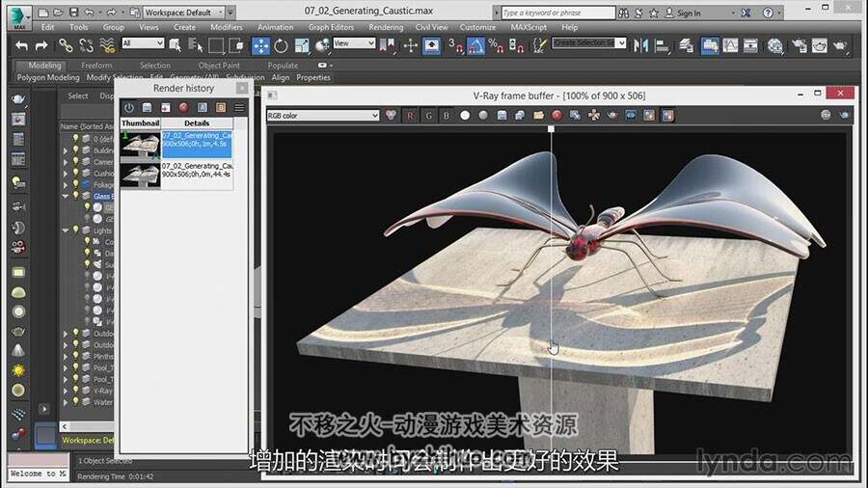This screenshot has height=488, width=868.
Task: Click the Align tool icon
Action: tap(661, 45)
